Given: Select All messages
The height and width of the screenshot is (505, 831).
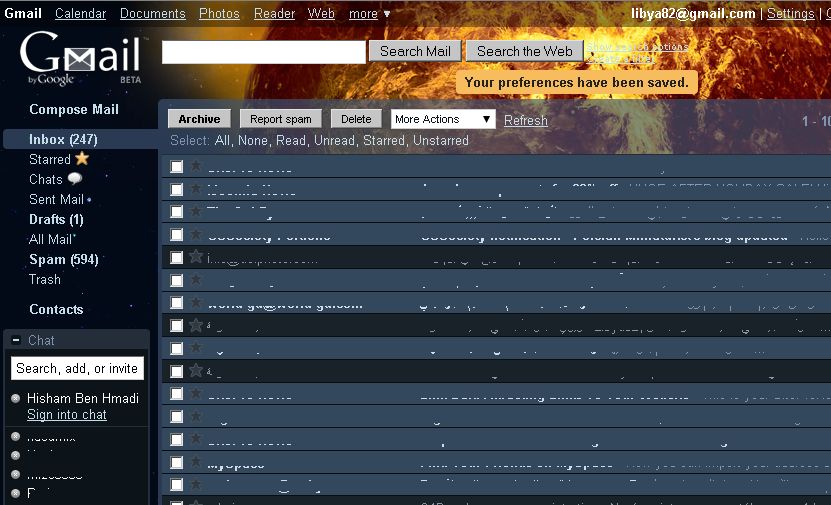Looking at the screenshot, I should pos(222,141).
